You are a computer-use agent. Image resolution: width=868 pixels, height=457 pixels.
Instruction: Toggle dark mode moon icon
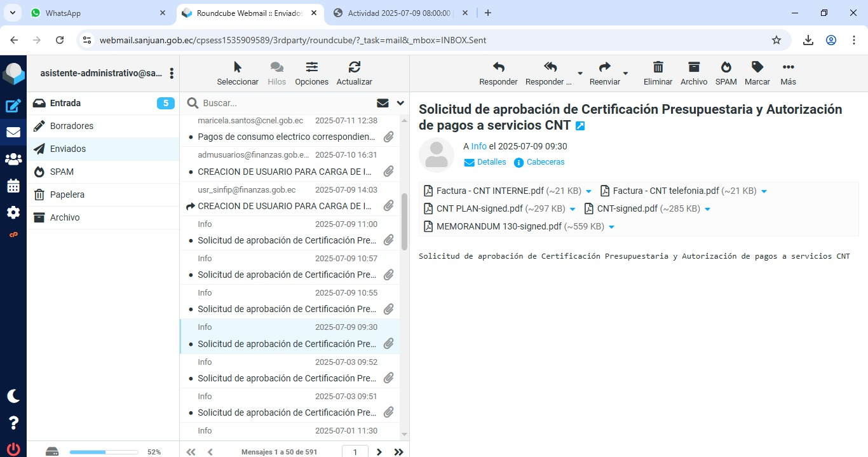13,396
